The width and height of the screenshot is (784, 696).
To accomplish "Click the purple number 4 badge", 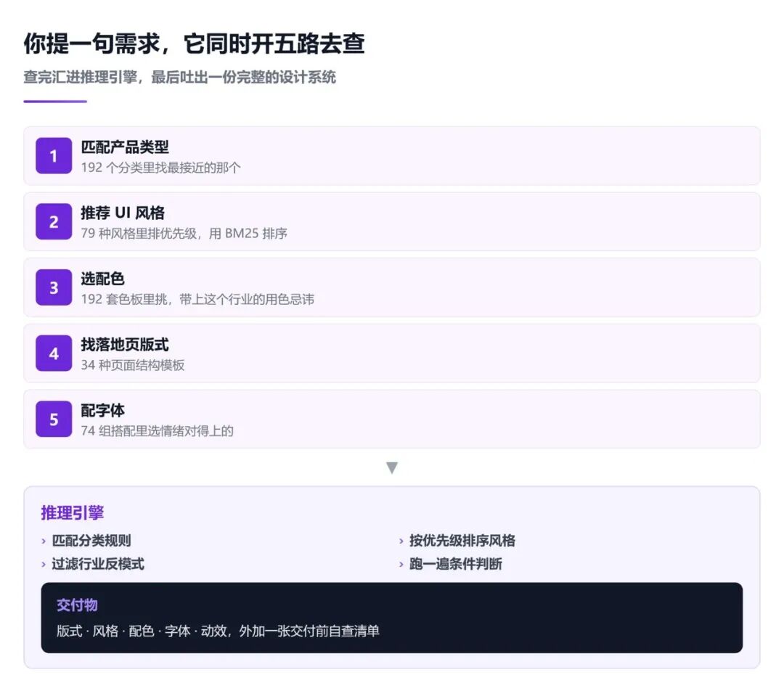I will 54,353.
